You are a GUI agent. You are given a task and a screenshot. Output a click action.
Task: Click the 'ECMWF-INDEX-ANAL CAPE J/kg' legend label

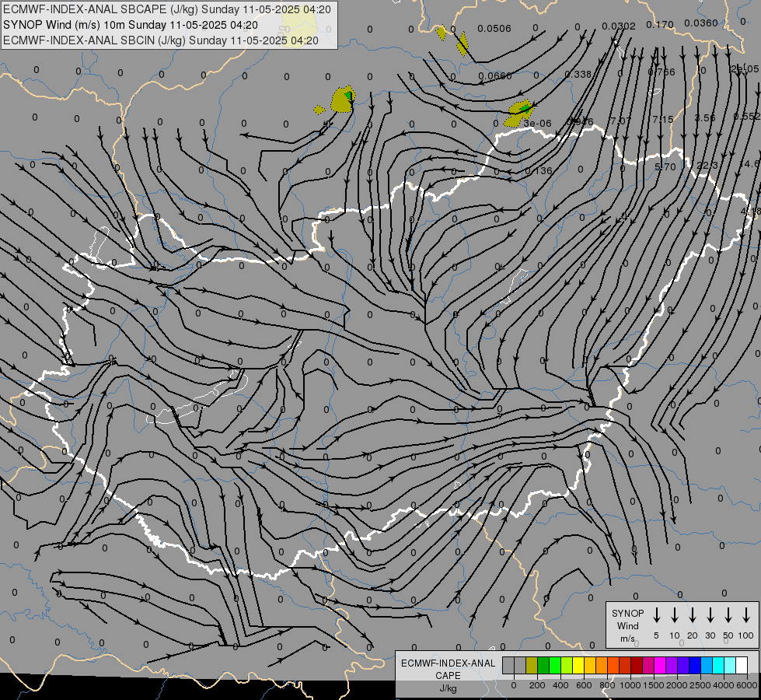[448, 675]
